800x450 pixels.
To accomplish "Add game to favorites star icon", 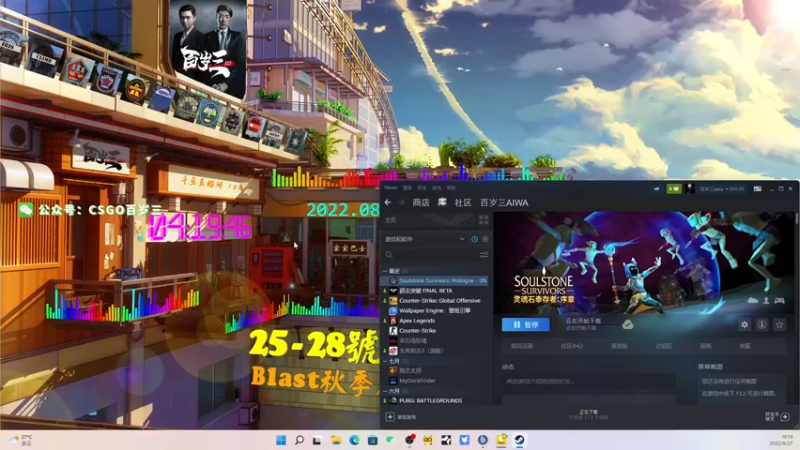I will click(x=779, y=324).
